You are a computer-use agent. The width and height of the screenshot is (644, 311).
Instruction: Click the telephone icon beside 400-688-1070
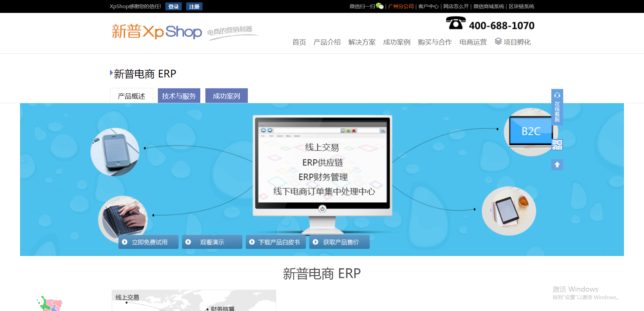455,24
